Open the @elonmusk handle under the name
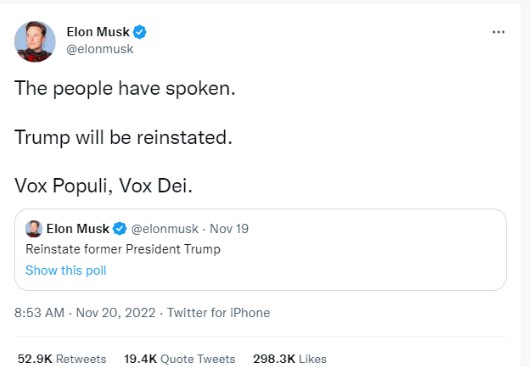The height and width of the screenshot is (367, 530). click(100, 49)
